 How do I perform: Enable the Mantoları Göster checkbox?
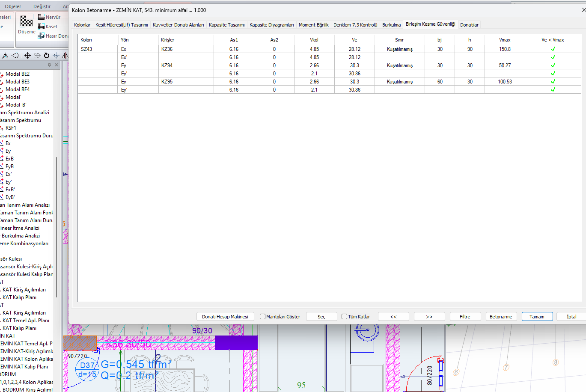[x=262, y=317]
